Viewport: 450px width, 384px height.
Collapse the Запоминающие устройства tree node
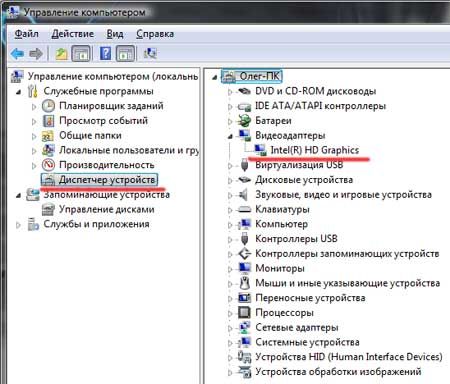click(19, 195)
